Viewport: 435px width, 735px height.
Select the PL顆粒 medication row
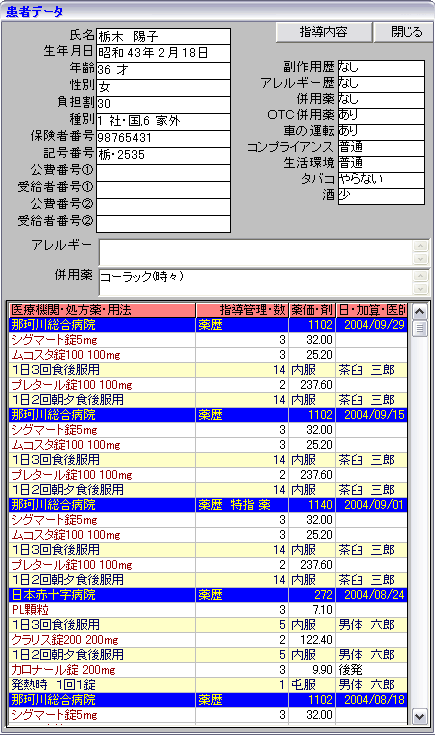[208, 609]
